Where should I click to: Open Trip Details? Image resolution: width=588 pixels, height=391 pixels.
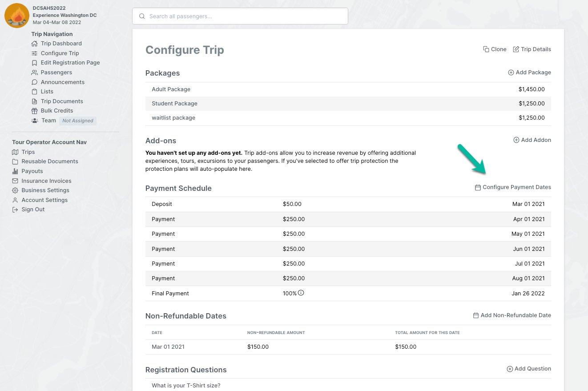[x=532, y=49]
